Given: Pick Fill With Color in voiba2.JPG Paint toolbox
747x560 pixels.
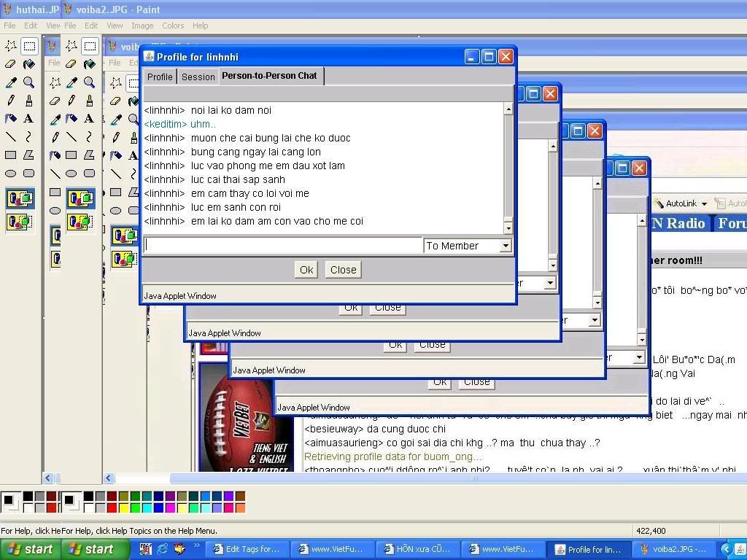Looking at the screenshot, I should click(89, 64).
